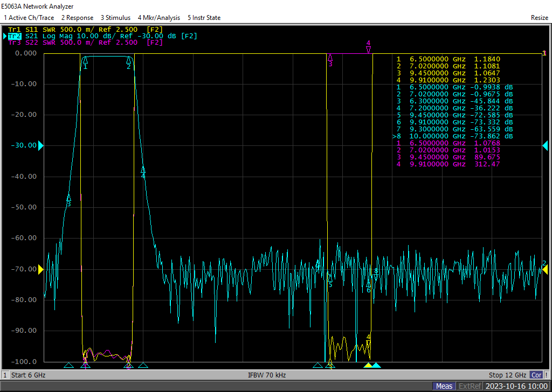The image size is (552, 392).
Task: Select magenta marker 4 triangle at top
Action: point(368,50)
